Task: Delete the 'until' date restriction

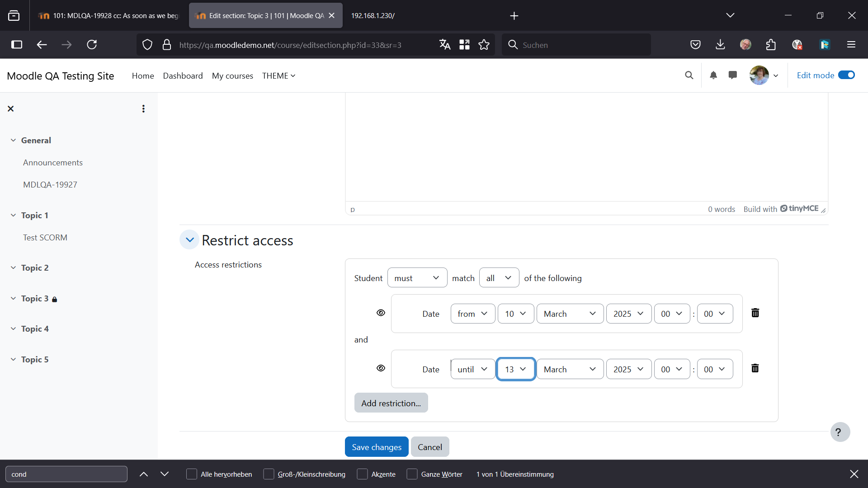Action: coord(755,369)
